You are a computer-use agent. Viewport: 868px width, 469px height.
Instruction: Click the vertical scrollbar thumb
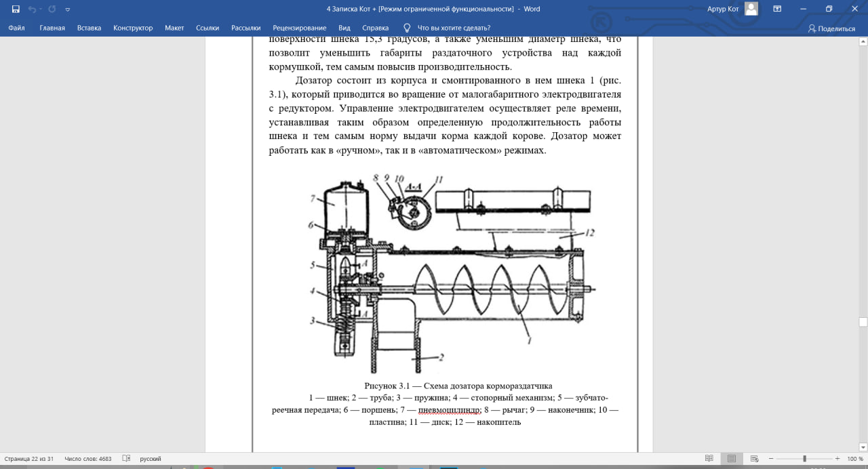pos(863,322)
